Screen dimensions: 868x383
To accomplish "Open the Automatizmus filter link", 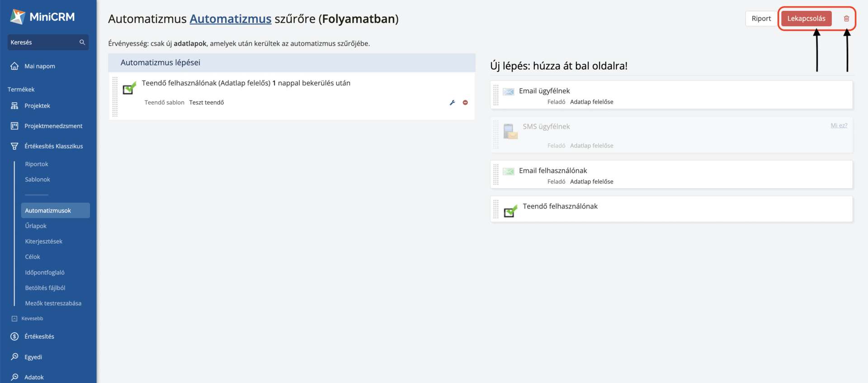I will [230, 19].
